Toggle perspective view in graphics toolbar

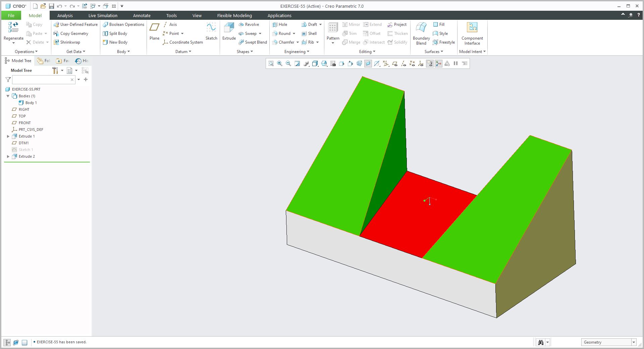359,63
